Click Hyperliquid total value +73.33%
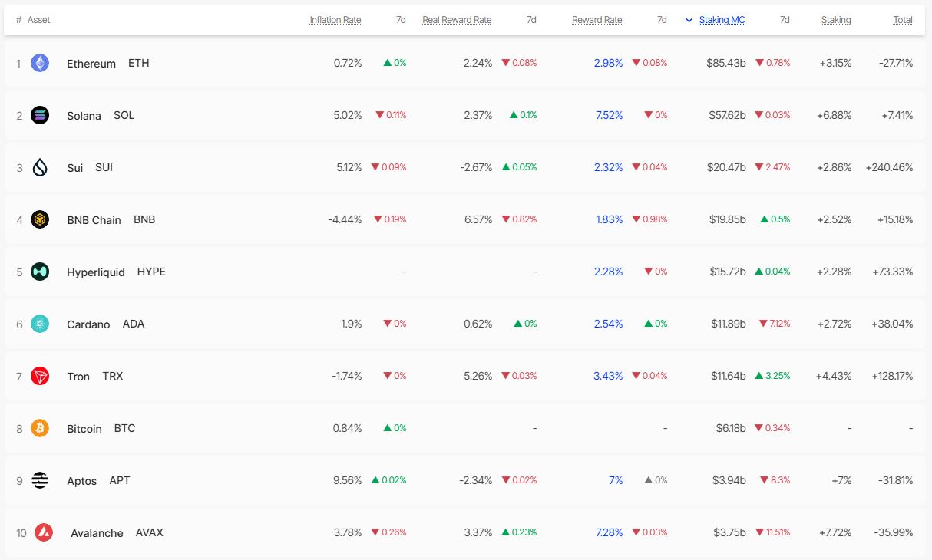The image size is (932, 560). pyautogui.click(x=893, y=272)
